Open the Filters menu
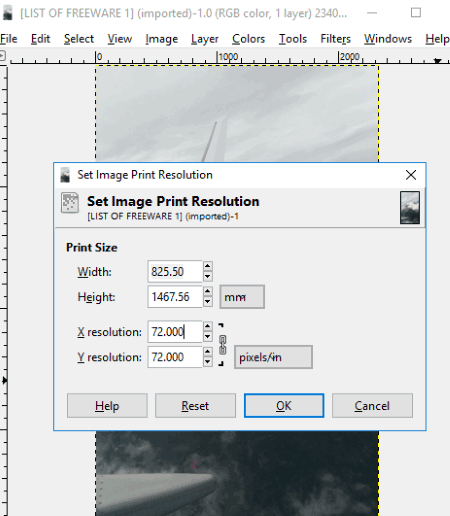The image size is (450, 516). click(335, 39)
